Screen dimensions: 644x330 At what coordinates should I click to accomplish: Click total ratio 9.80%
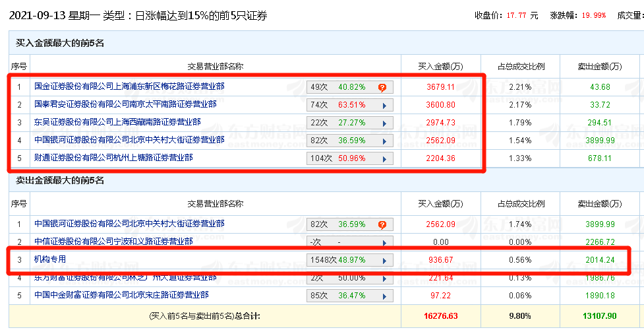[520, 316]
